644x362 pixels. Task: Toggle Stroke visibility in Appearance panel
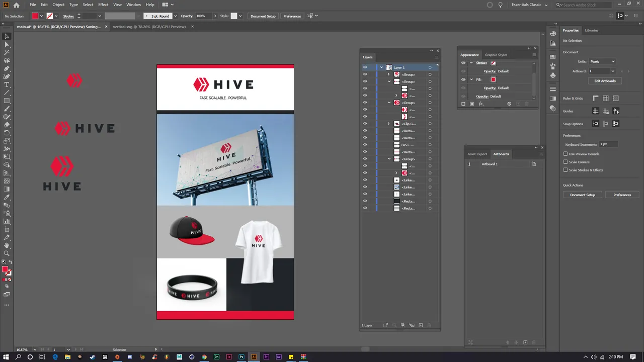point(463,63)
